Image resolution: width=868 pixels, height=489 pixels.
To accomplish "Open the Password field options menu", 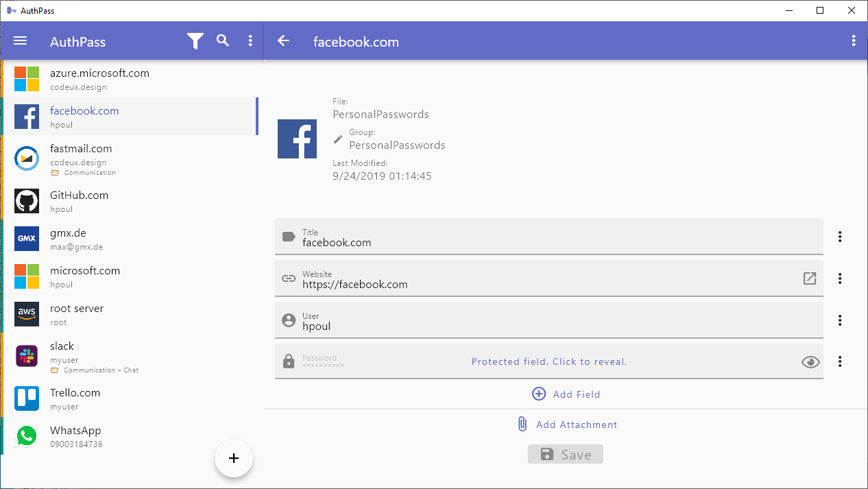I will (840, 361).
